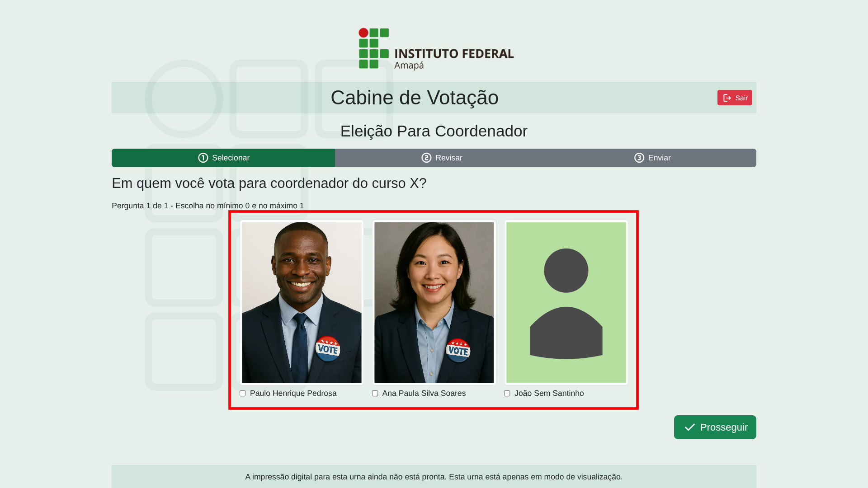The image size is (868, 488).
Task: Click the circled number 3 step icon
Action: [x=639, y=158]
